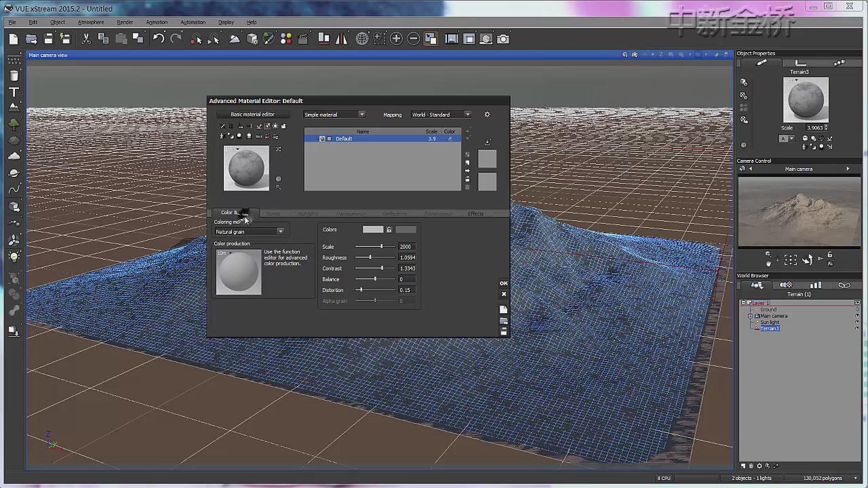The image size is (868, 488).
Task: Zoom in with the plus toolbar icon
Action: (x=397, y=39)
